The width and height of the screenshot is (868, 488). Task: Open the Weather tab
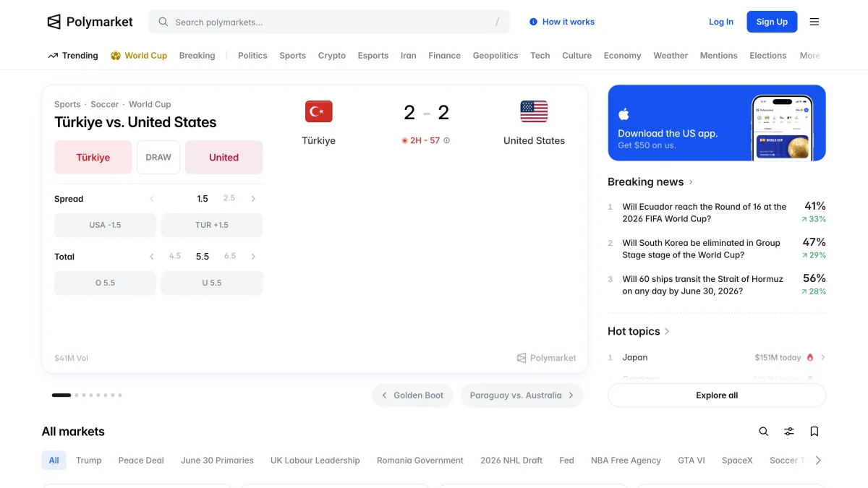671,56
